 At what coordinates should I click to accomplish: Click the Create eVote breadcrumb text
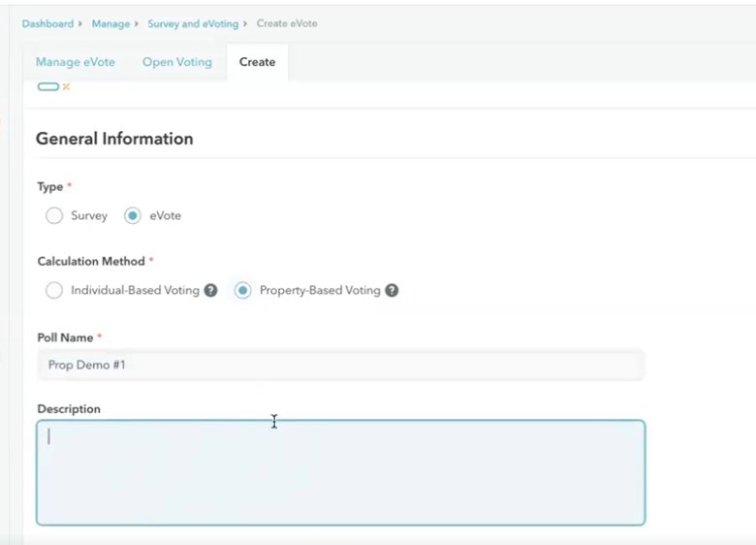(287, 23)
